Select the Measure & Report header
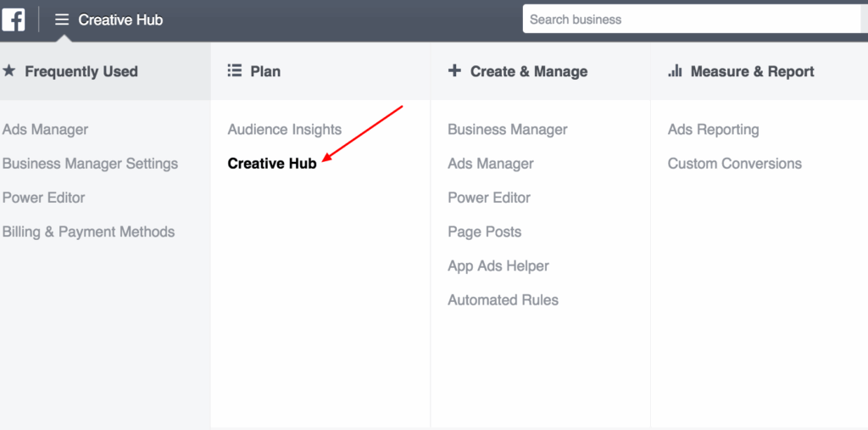This screenshot has width=868, height=430. [759, 71]
